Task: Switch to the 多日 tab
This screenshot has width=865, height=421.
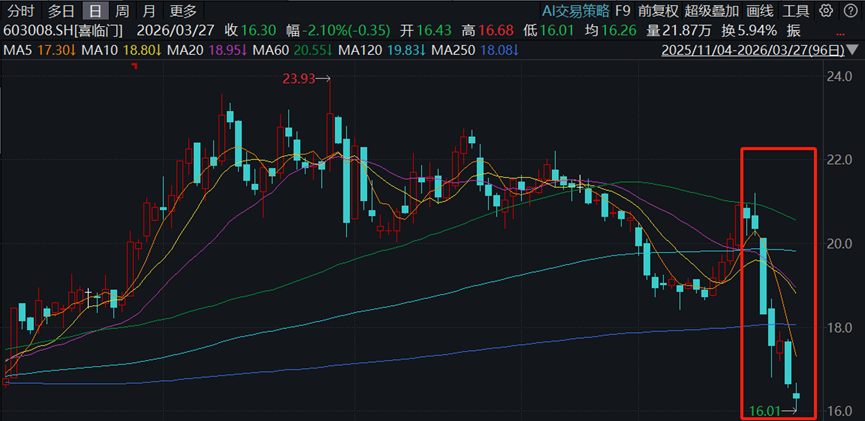Action: tap(60, 10)
